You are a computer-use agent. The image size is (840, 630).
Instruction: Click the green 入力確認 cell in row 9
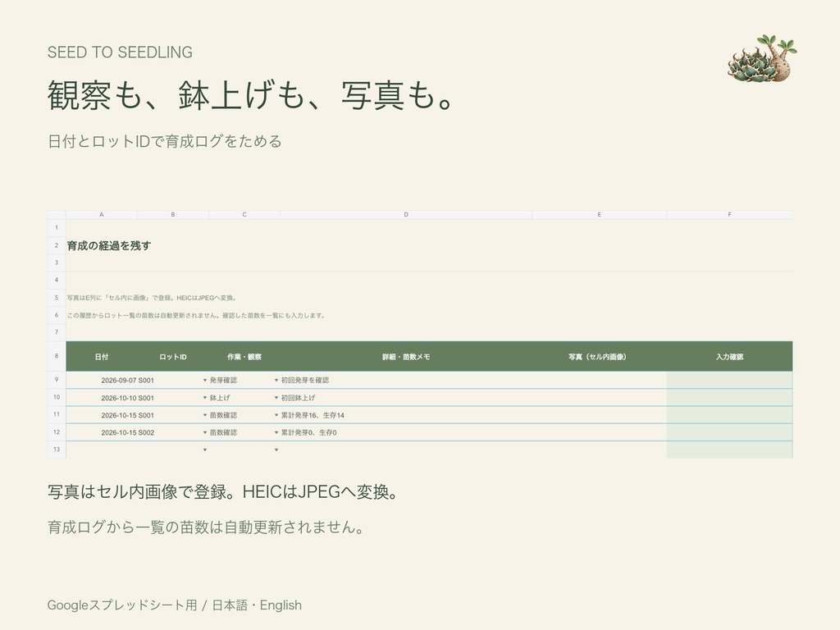(x=729, y=381)
